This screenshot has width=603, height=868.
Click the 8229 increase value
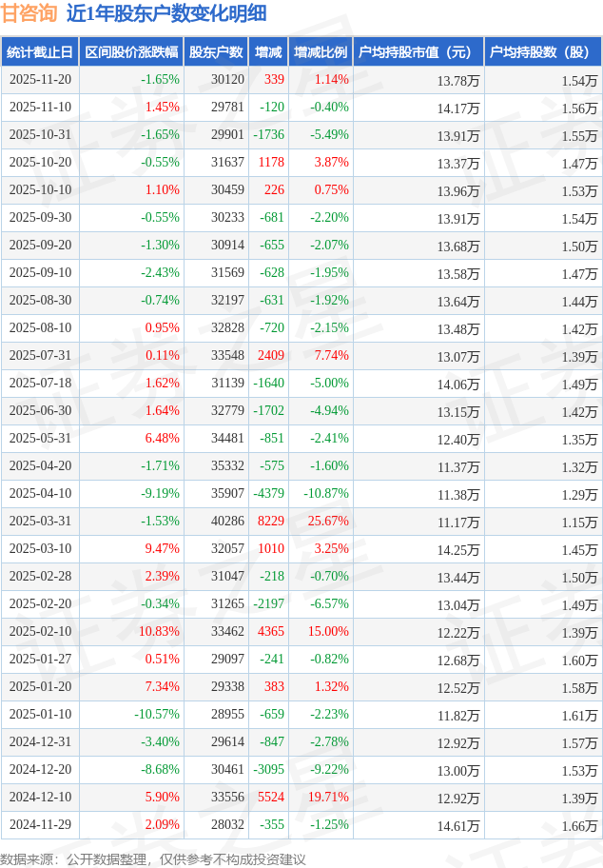[271, 522]
